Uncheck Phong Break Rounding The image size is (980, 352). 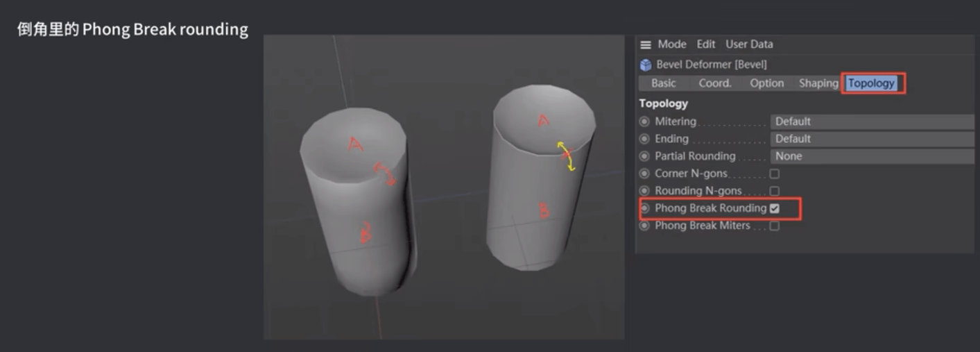(774, 208)
